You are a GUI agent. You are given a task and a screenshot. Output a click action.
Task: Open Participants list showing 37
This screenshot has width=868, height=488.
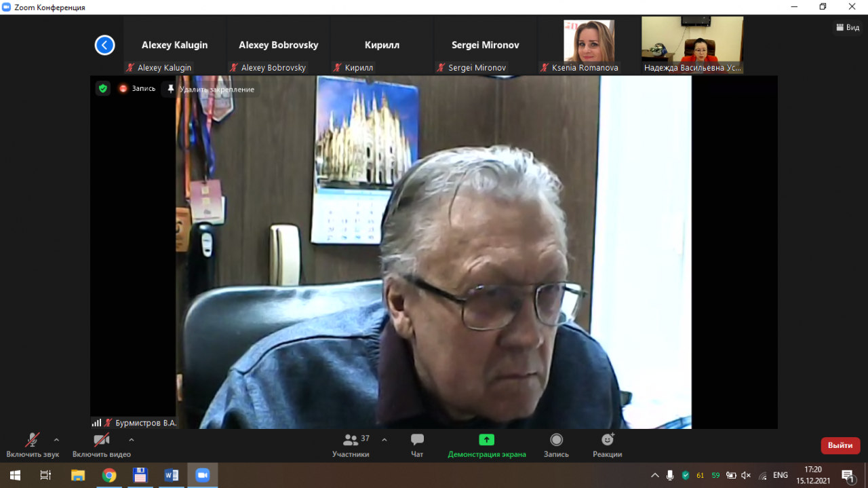tap(351, 440)
